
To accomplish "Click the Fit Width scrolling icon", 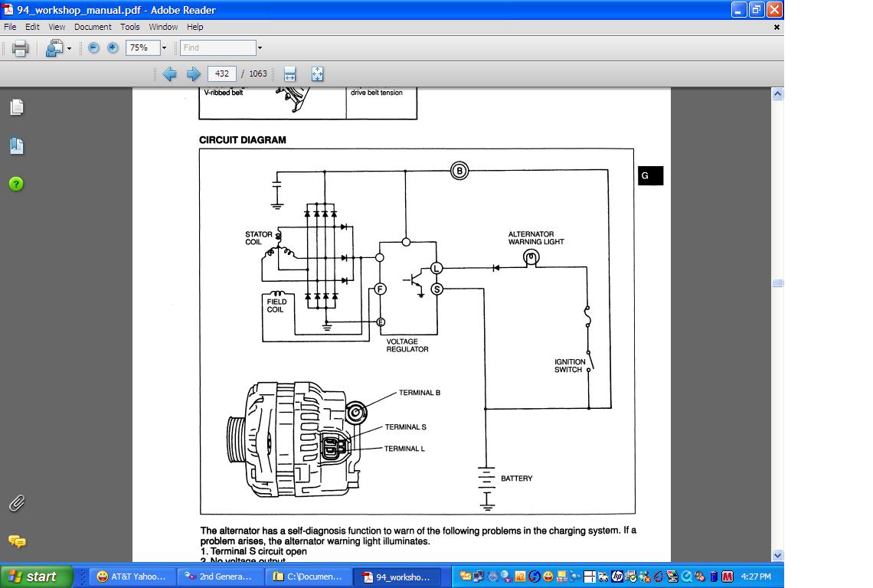I will tap(289, 73).
